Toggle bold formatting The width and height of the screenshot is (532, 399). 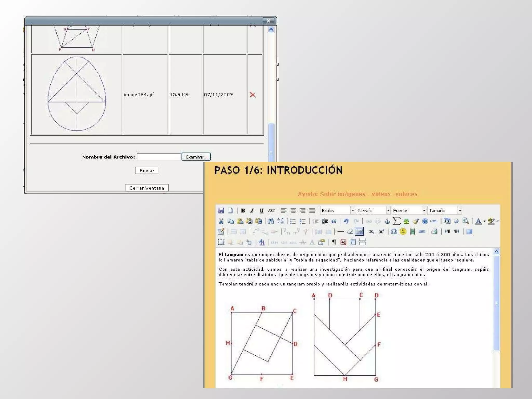[243, 210]
